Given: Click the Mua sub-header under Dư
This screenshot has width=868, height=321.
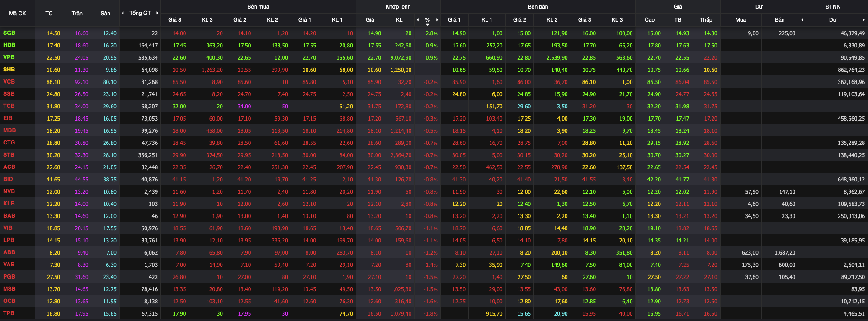Looking at the screenshot, I should (741, 20).
